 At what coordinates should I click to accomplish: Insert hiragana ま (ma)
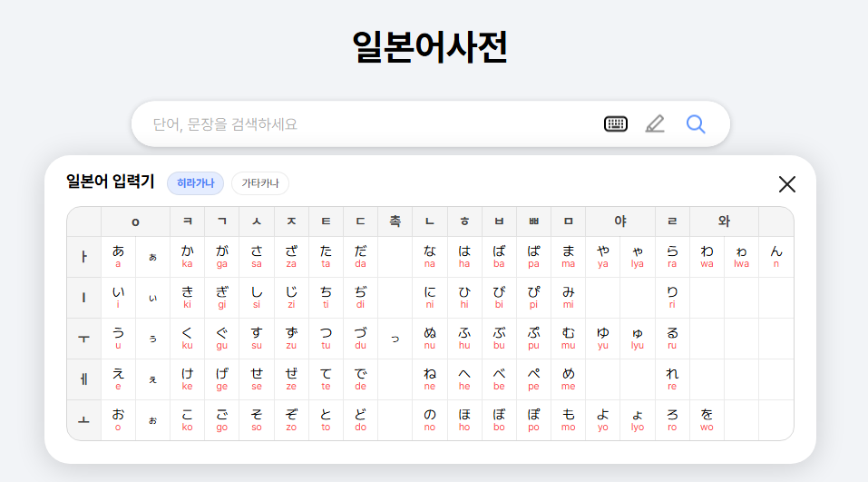point(568,257)
